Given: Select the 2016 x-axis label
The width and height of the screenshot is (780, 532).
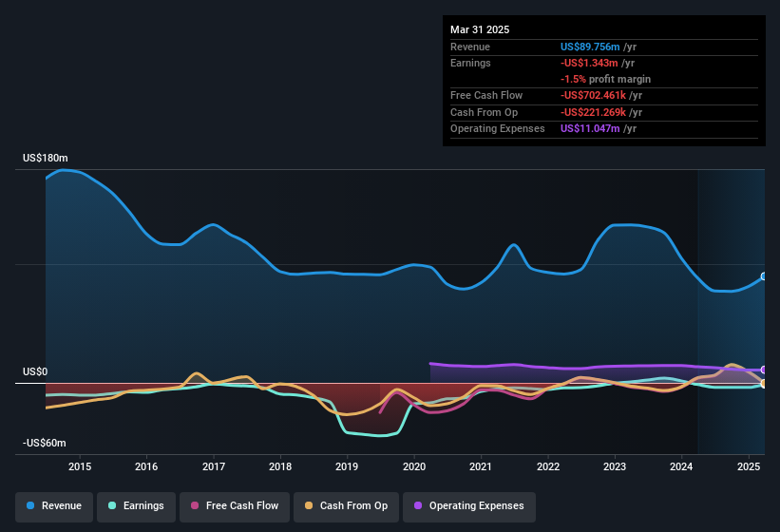Looking at the screenshot, I should (x=146, y=466).
